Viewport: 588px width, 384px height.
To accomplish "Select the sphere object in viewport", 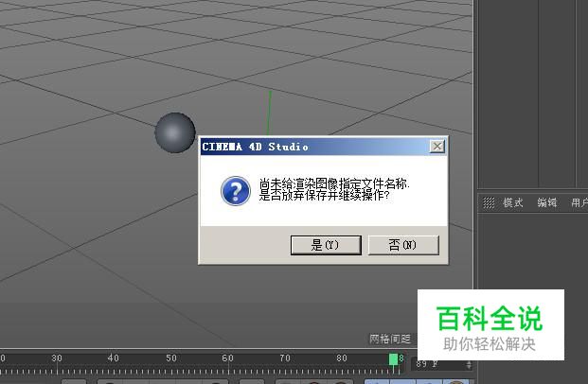I will point(175,132).
